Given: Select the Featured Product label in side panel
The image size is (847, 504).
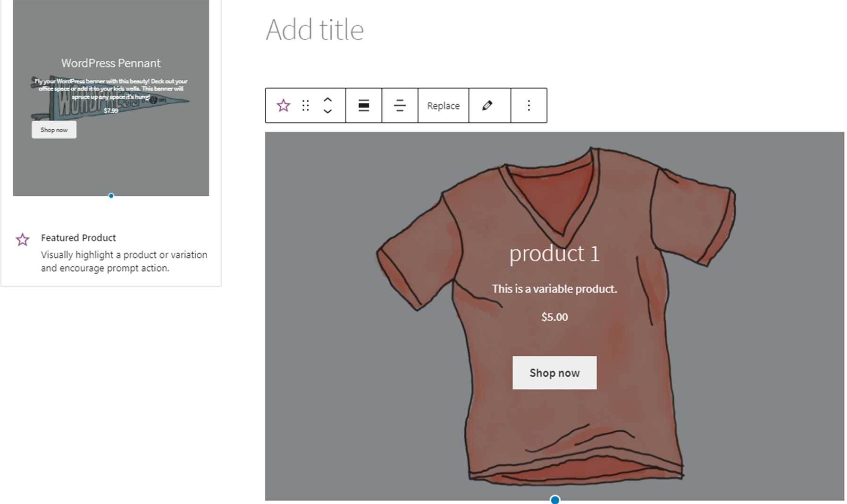Looking at the screenshot, I should pyautogui.click(x=78, y=238).
